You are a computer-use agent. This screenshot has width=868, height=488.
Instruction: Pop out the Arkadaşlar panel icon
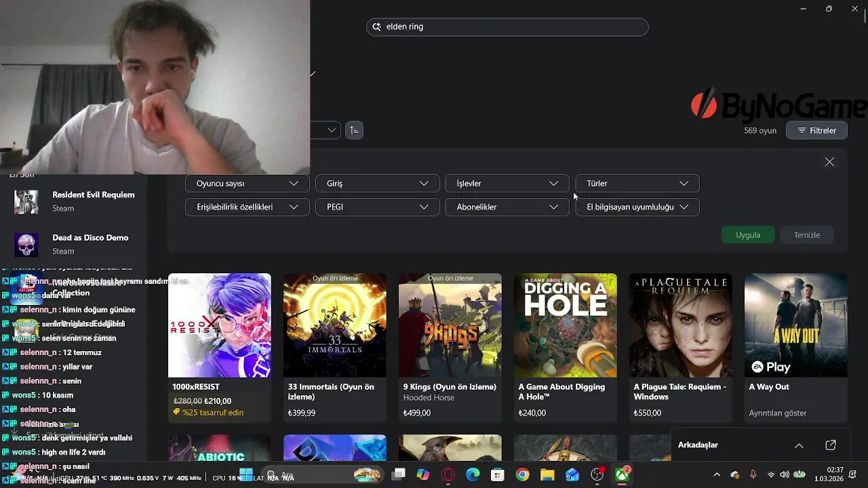(831, 445)
